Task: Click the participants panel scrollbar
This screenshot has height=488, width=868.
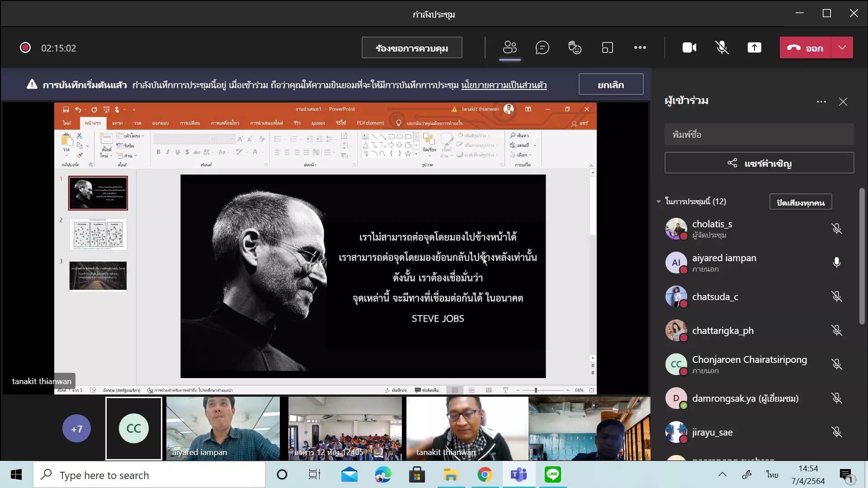Action: coord(862,256)
